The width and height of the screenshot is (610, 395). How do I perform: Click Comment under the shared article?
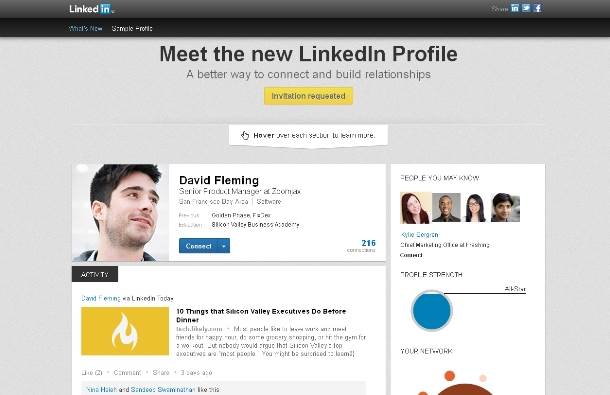tap(127, 372)
